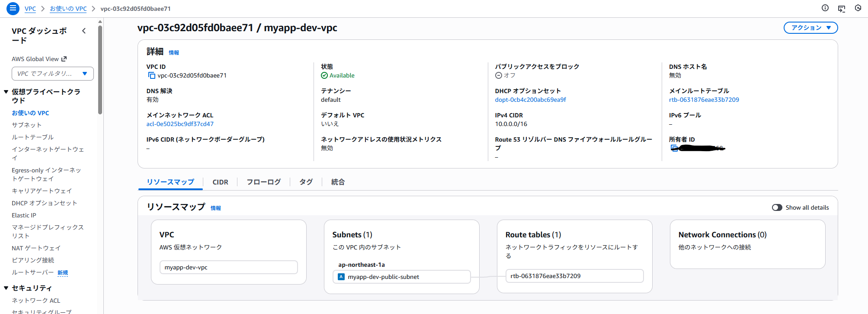Click the お使いの VPC breadcrumb link

pos(68,9)
